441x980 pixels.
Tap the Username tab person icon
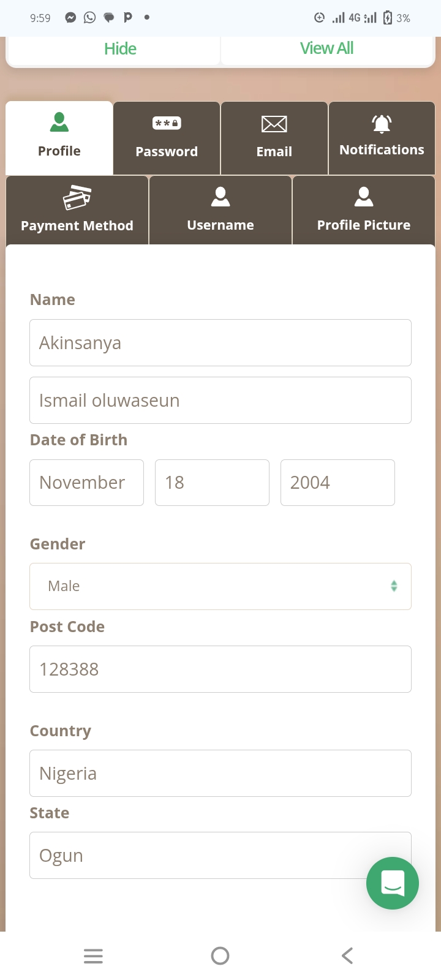[221, 197]
